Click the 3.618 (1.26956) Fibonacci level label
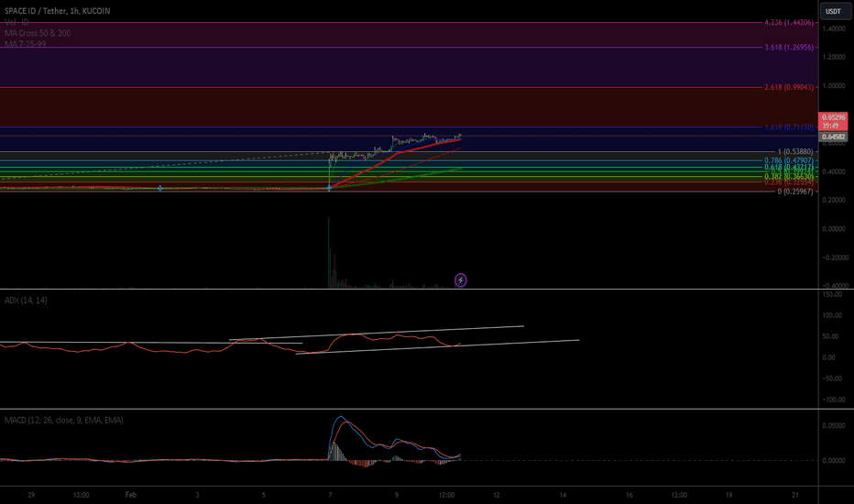 (x=789, y=48)
